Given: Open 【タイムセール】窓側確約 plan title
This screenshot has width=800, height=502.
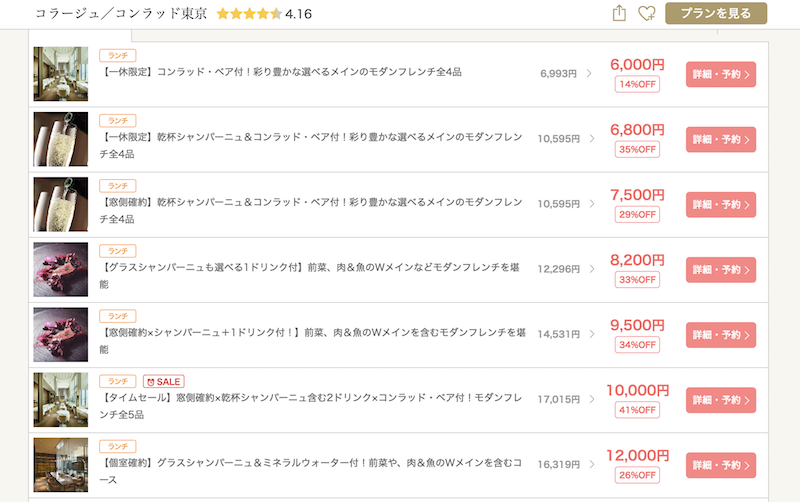Looking at the screenshot, I should click(311, 406).
